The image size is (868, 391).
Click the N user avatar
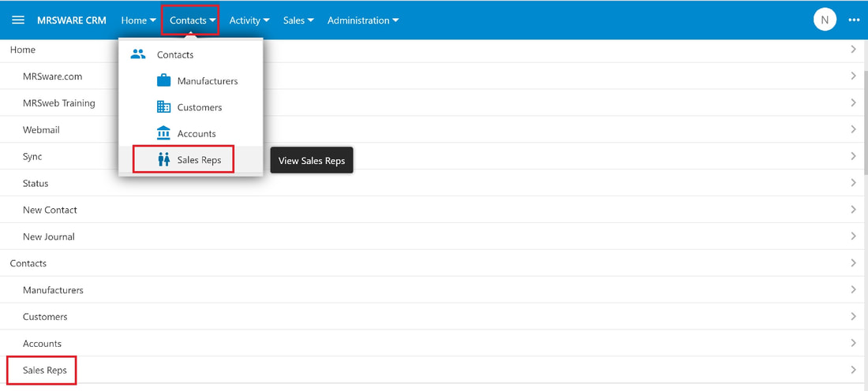point(825,20)
